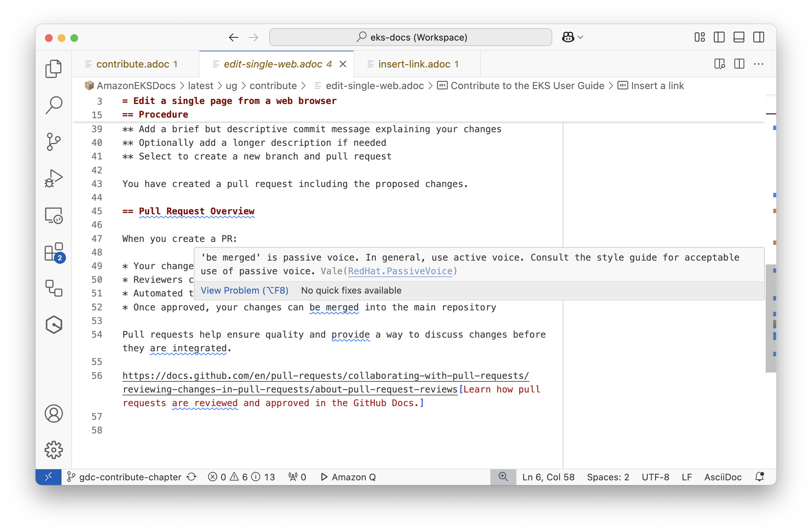Image resolution: width=812 pixels, height=532 pixels.
Task: Click the View Problem link in the hover
Action: click(244, 290)
